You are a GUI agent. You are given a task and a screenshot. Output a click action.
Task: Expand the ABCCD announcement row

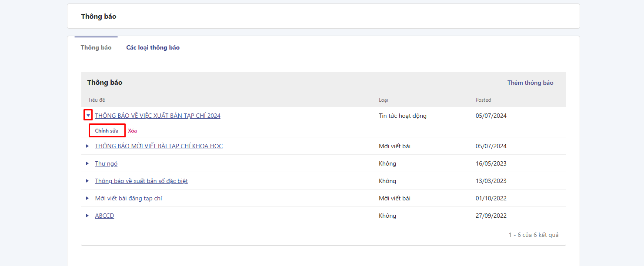[x=87, y=216]
